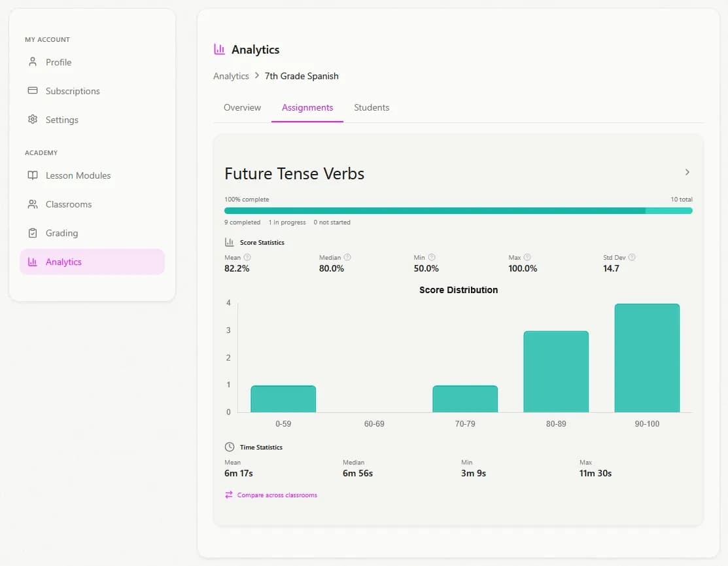Go to Subscriptions page
Viewport: 728px width, 566px height.
(92, 91)
